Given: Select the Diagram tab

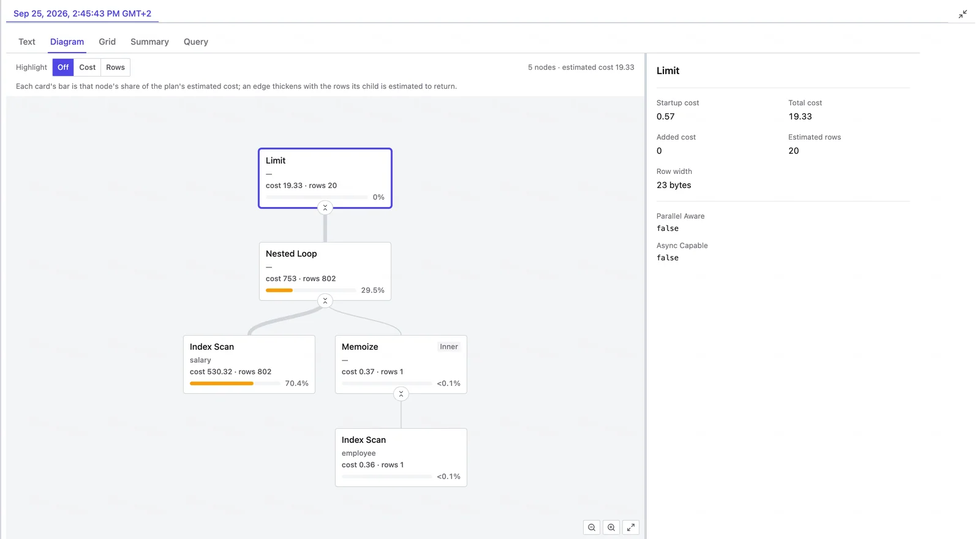Looking at the screenshot, I should (67, 42).
